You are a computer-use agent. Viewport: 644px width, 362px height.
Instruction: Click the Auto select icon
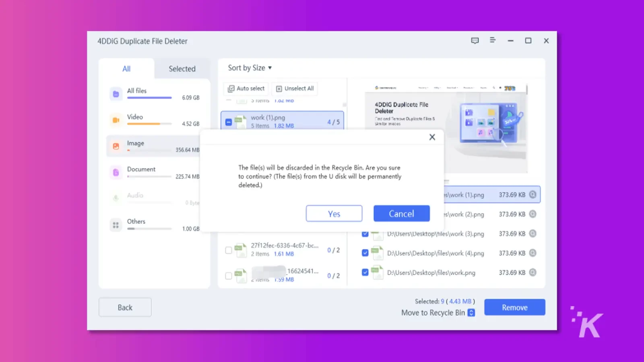pos(231,88)
